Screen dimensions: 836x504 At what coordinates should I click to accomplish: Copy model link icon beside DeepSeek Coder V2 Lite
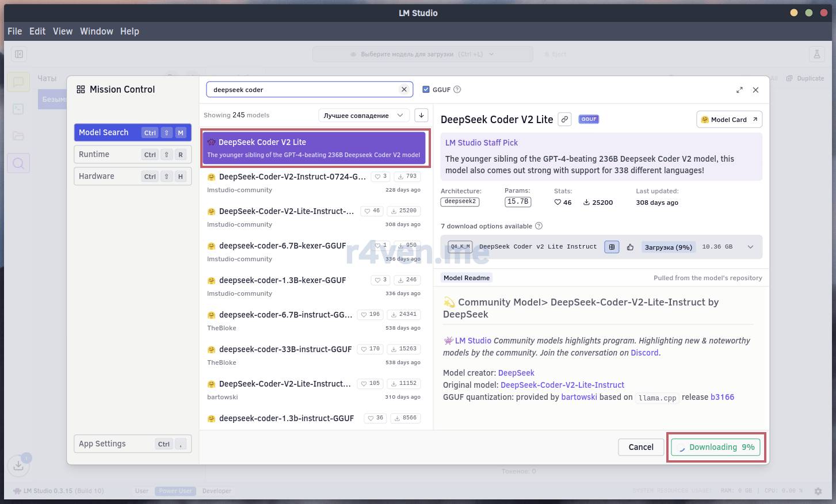(565, 119)
